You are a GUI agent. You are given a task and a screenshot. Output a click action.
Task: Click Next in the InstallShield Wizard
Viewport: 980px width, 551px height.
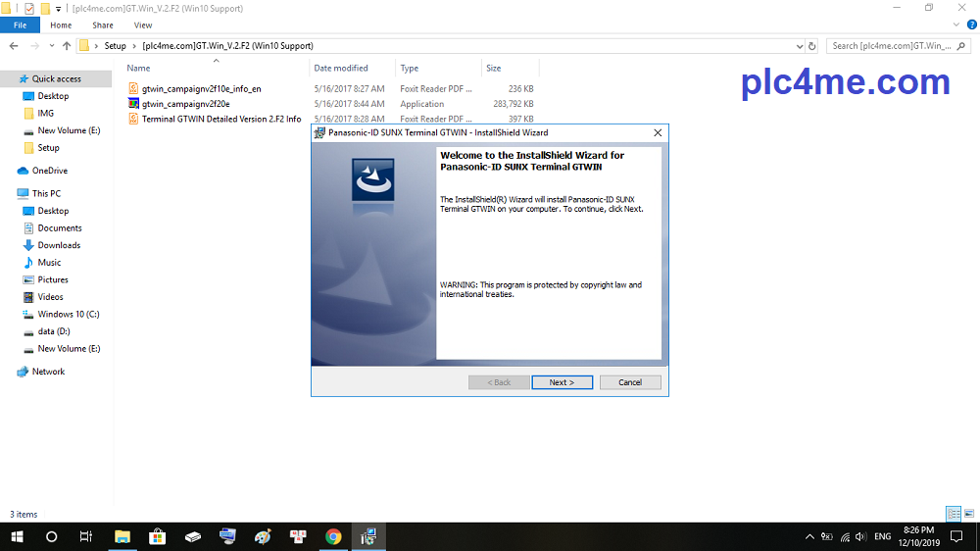(562, 382)
